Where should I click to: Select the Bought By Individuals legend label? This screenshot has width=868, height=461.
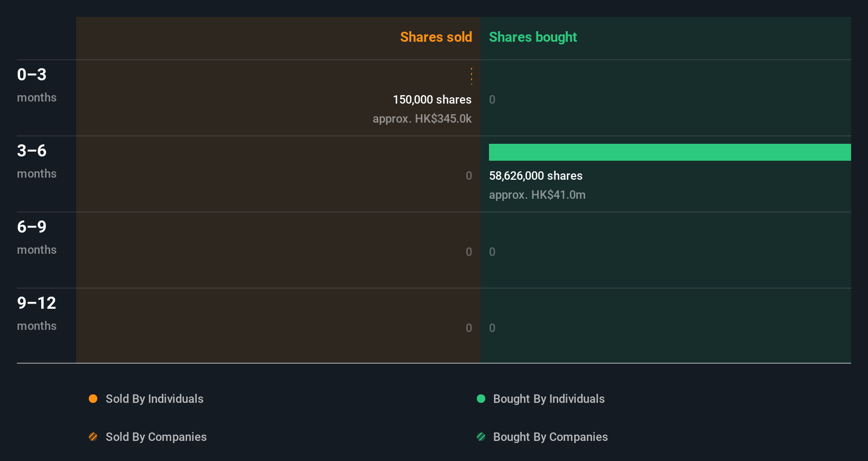(x=549, y=399)
